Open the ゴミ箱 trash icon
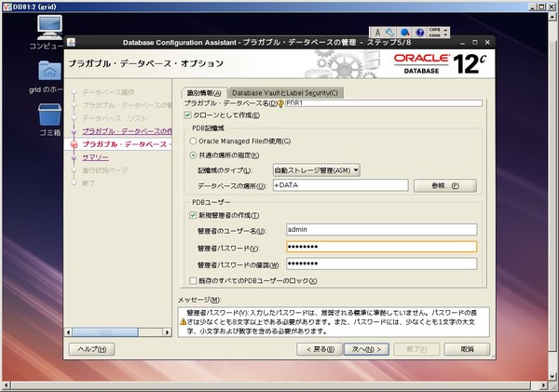This screenshot has height=392, width=559. tap(49, 115)
